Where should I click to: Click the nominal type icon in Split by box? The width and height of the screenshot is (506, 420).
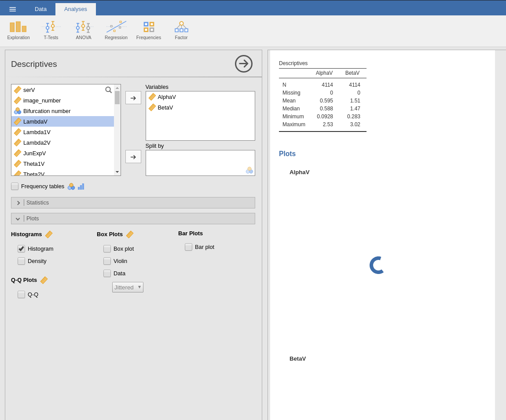tap(249, 170)
